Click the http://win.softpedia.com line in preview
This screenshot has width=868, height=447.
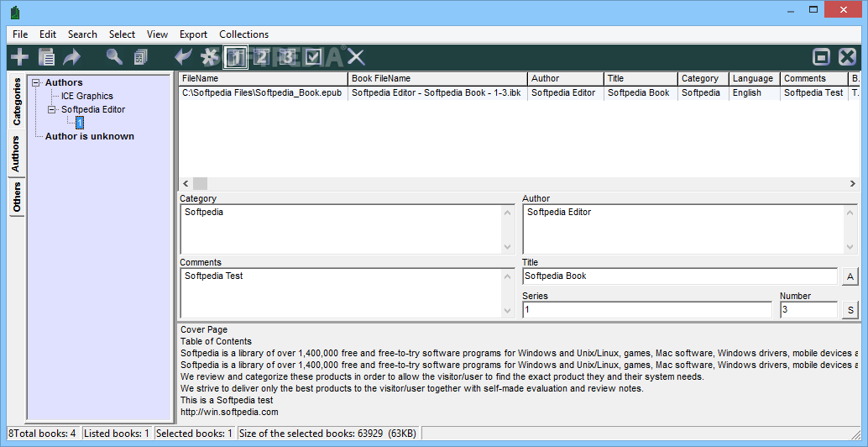(229, 412)
